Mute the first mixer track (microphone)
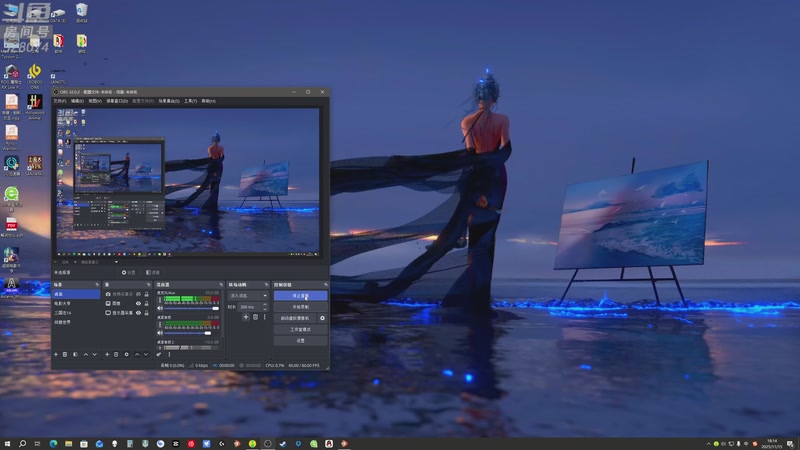This screenshot has width=800, height=450. pos(160,308)
